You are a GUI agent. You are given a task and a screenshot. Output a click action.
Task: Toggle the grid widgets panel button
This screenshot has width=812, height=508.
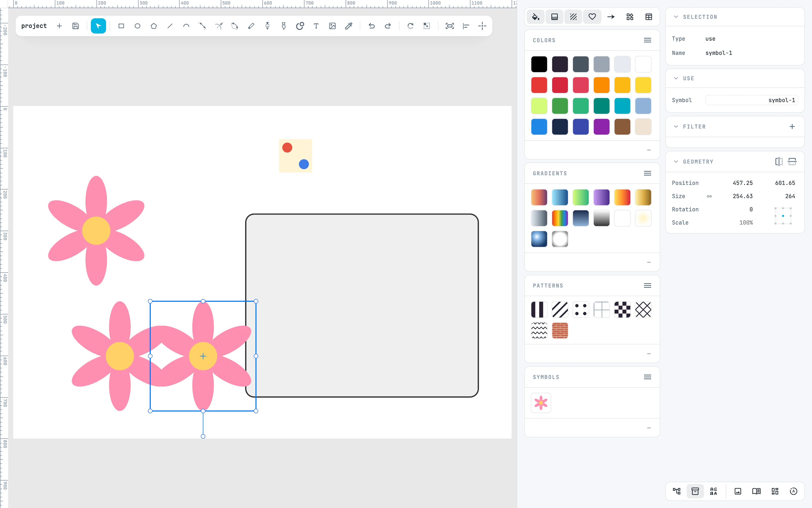[x=775, y=491]
